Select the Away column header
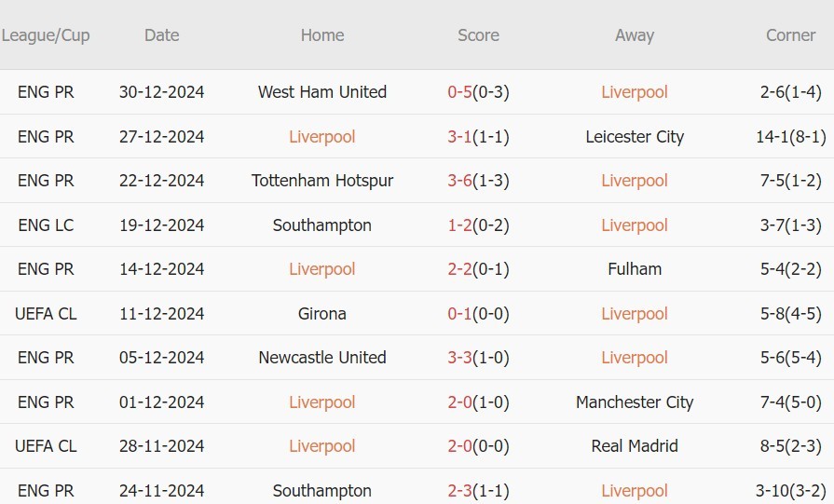The image size is (834, 504). [x=635, y=35]
